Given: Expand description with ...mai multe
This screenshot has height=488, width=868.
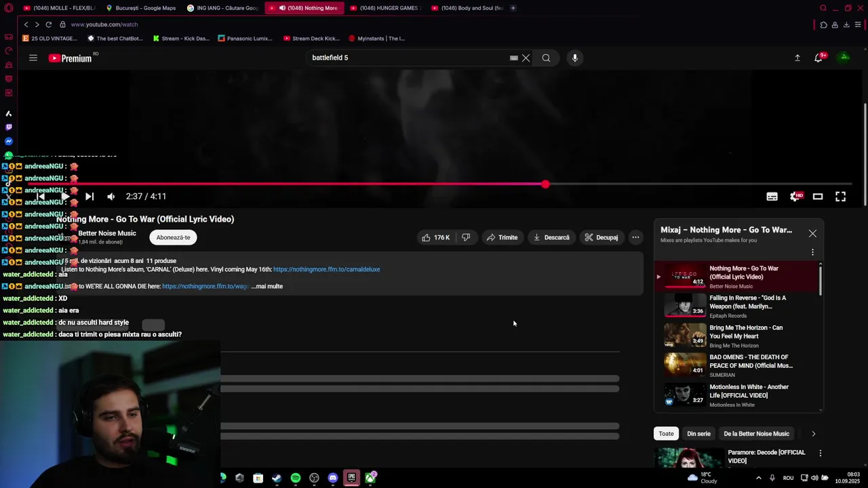Looking at the screenshot, I should [267, 286].
